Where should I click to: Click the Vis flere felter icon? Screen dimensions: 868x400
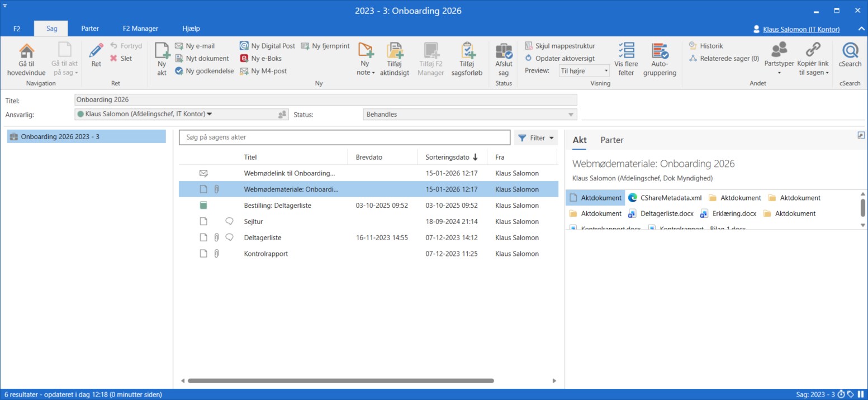[x=626, y=52]
